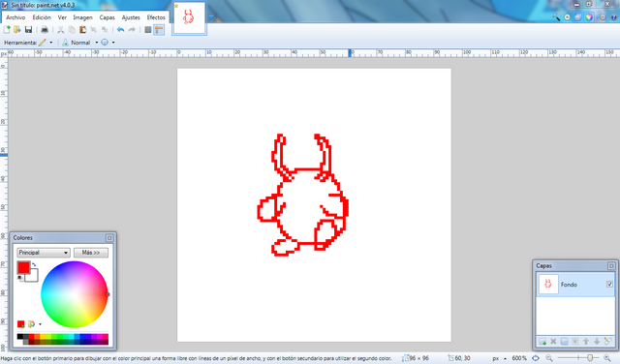Image resolution: width=620 pixels, height=364 pixels.
Task: Click the Crop to selection icon
Action: point(94,30)
